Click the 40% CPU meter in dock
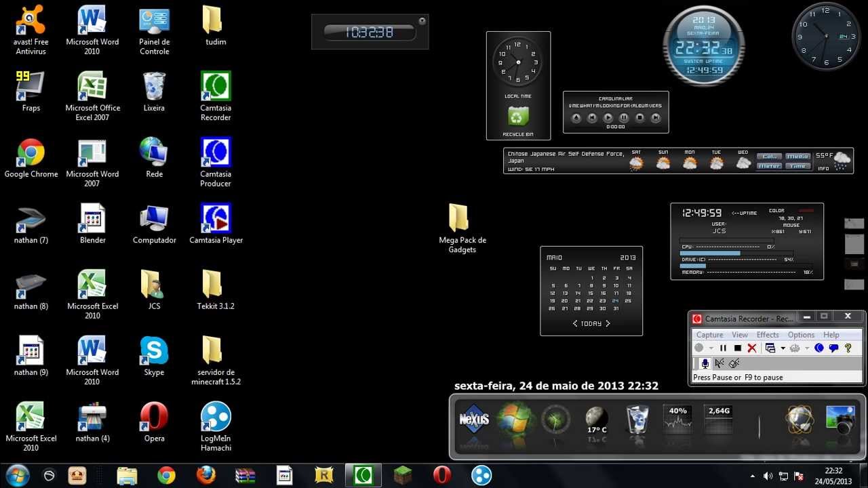The image size is (868, 488). 678,420
